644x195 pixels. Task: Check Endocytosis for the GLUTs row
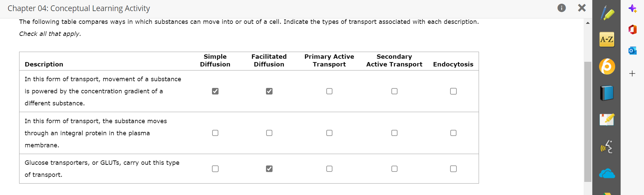click(453, 169)
